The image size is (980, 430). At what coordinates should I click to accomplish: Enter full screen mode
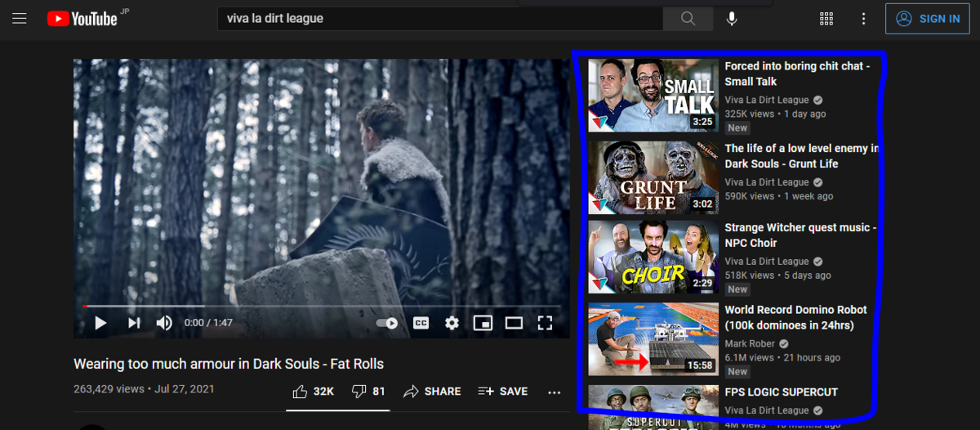[x=545, y=323]
